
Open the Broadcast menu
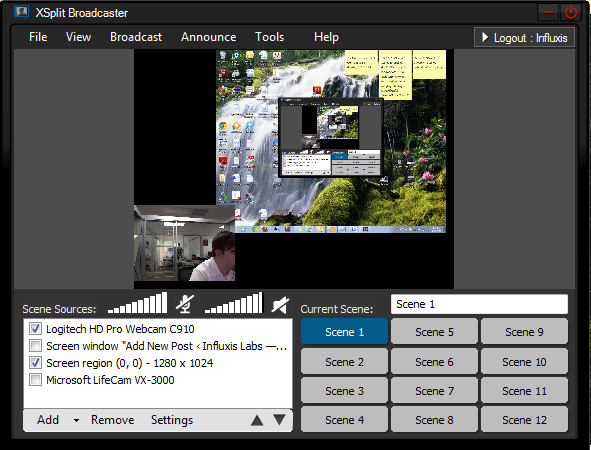click(136, 37)
